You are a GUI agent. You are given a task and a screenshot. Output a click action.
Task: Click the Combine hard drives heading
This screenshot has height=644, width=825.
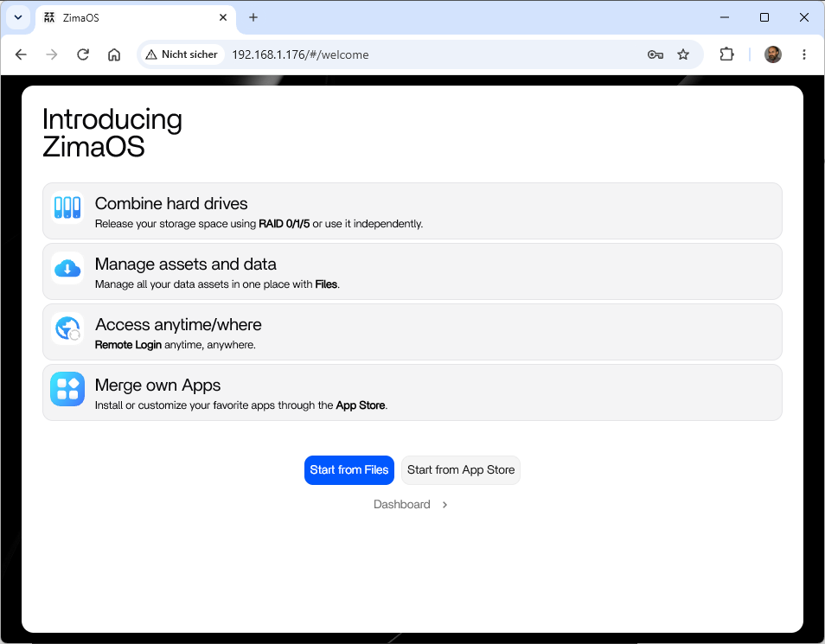click(171, 204)
